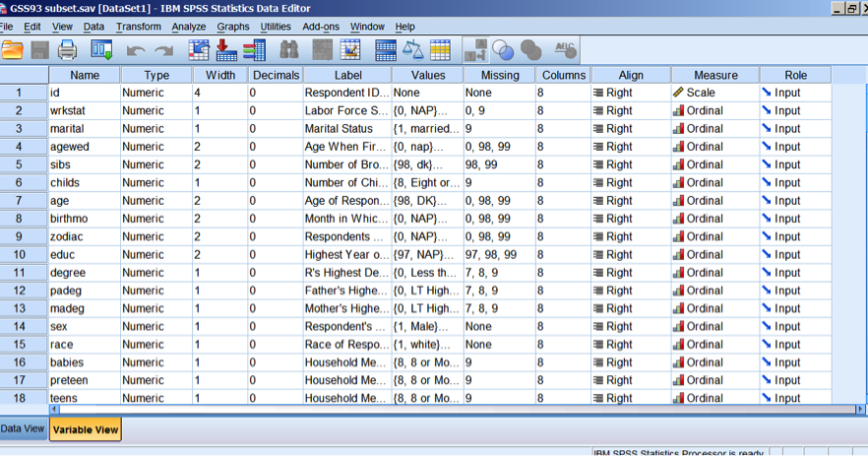Click the Ordinal bar icon for wrkstat
The height and width of the screenshot is (456, 868).
click(x=678, y=111)
